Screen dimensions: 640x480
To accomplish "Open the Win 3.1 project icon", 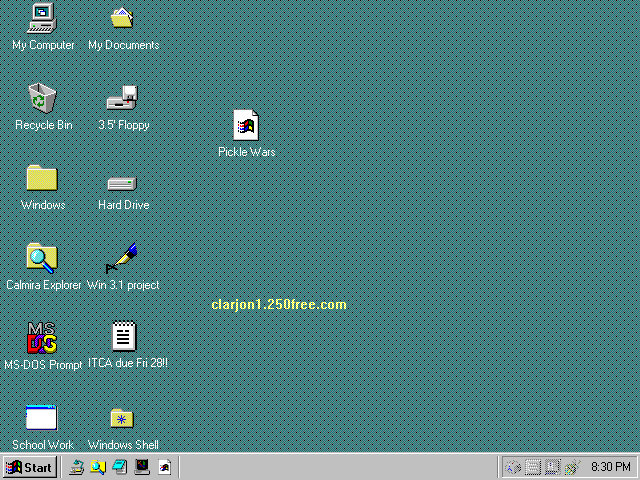I will pos(122,258).
